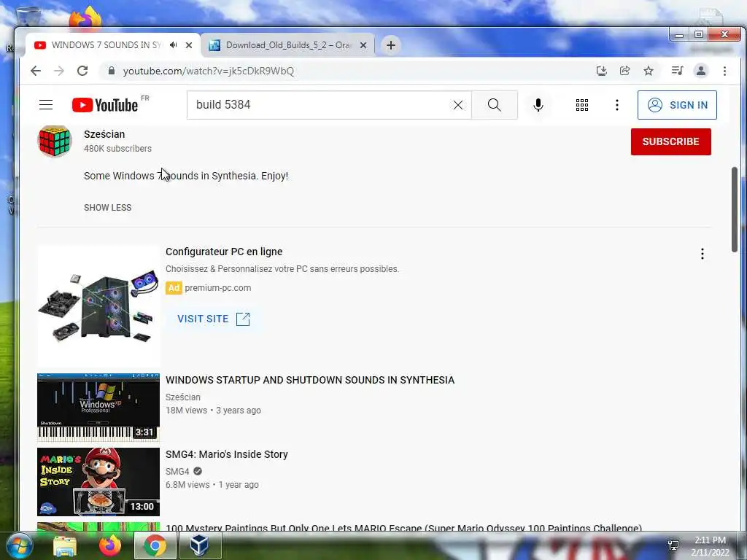Image resolution: width=747 pixels, height=560 pixels.
Task: Run search with the magnifying glass button
Action: point(495,105)
